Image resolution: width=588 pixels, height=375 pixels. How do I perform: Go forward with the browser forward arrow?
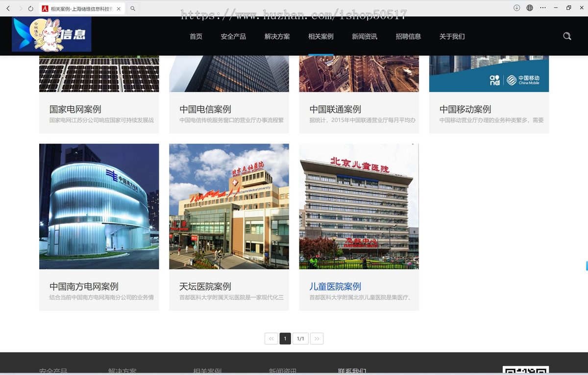[20, 8]
